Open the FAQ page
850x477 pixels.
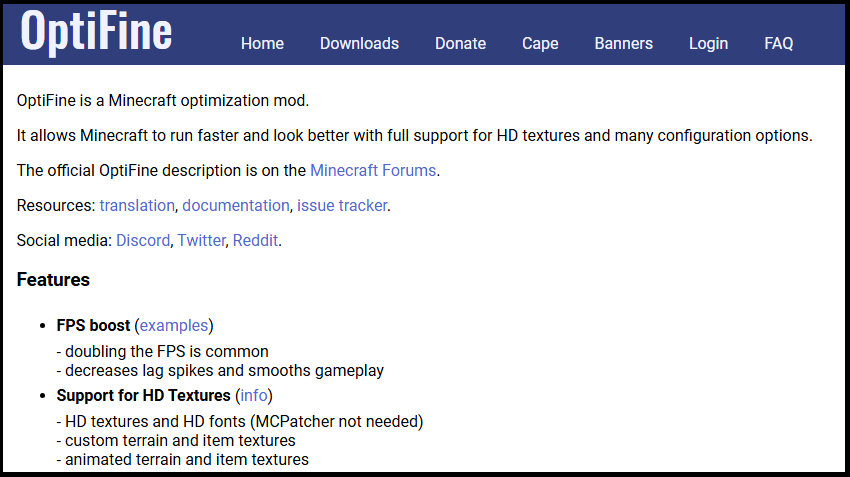point(778,44)
